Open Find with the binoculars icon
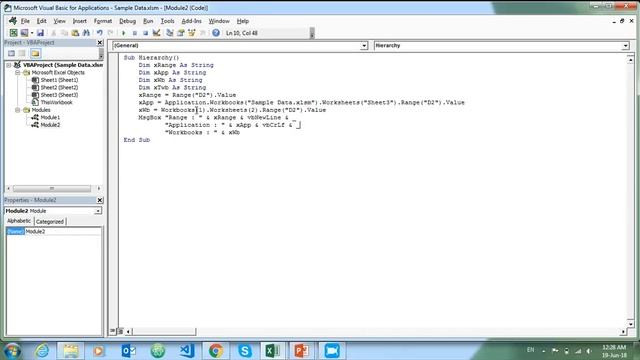The width and height of the screenshot is (640, 360). coord(86,33)
